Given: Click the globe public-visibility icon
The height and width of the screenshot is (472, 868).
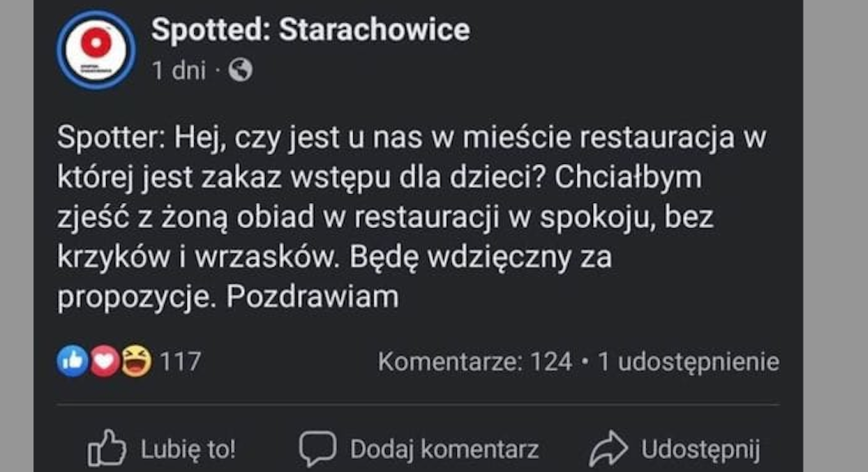Looking at the screenshot, I should [241, 71].
